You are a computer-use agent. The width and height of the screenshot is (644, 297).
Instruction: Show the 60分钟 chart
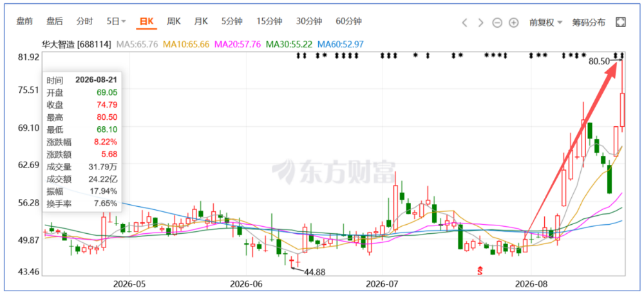pyautogui.click(x=348, y=22)
